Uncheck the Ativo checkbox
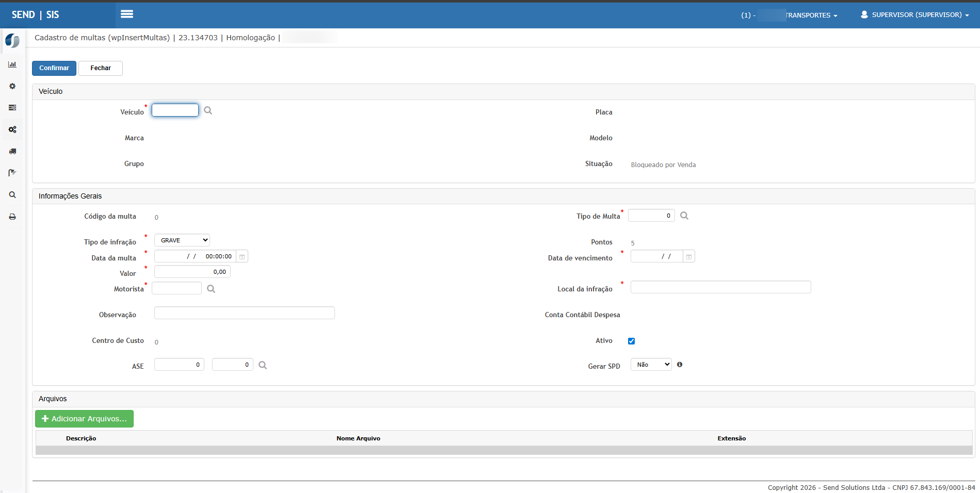Image resolution: width=980 pixels, height=493 pixels. point(631,341)
